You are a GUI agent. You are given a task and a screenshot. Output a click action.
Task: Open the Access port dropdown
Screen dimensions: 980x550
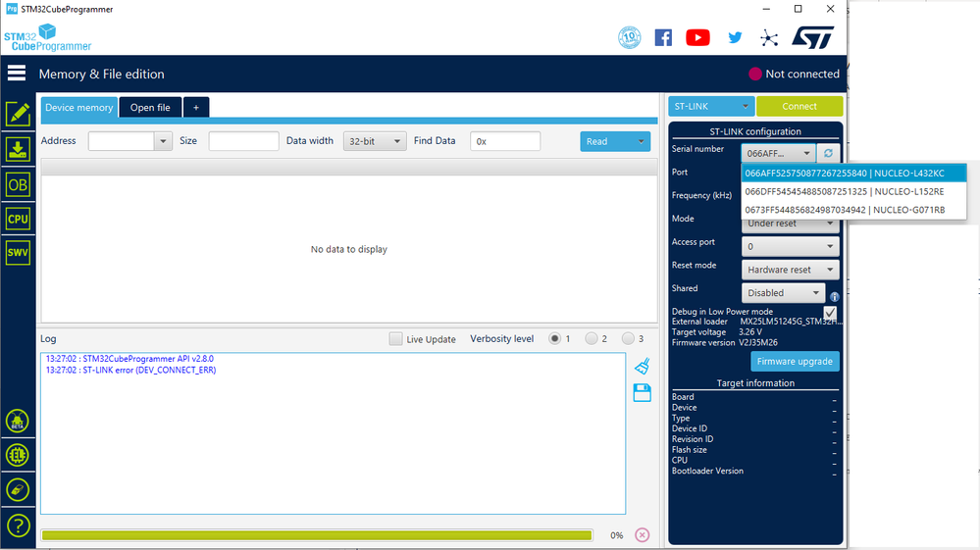coord(790,246)
